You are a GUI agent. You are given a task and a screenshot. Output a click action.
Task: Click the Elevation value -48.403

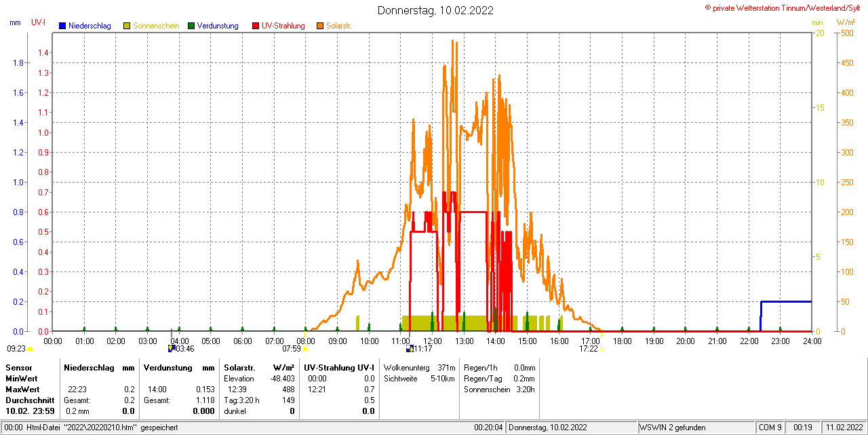(281, 378)
